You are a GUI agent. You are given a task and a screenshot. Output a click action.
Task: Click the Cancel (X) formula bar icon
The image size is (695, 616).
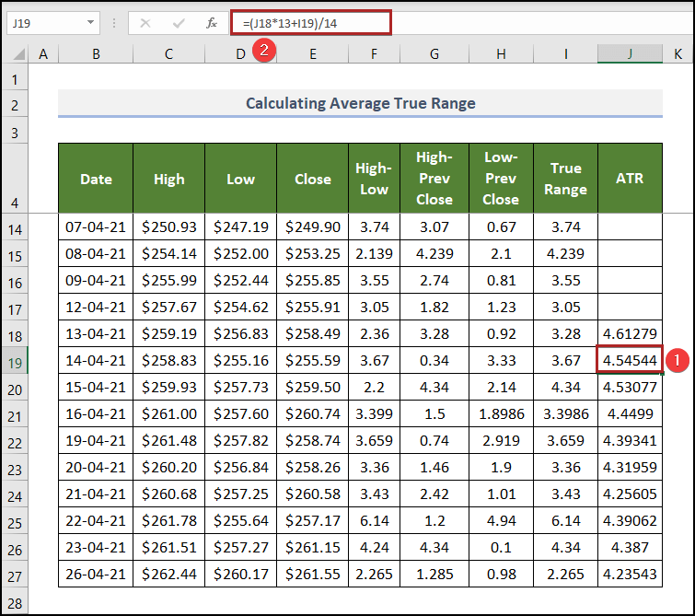coord(145,23)
